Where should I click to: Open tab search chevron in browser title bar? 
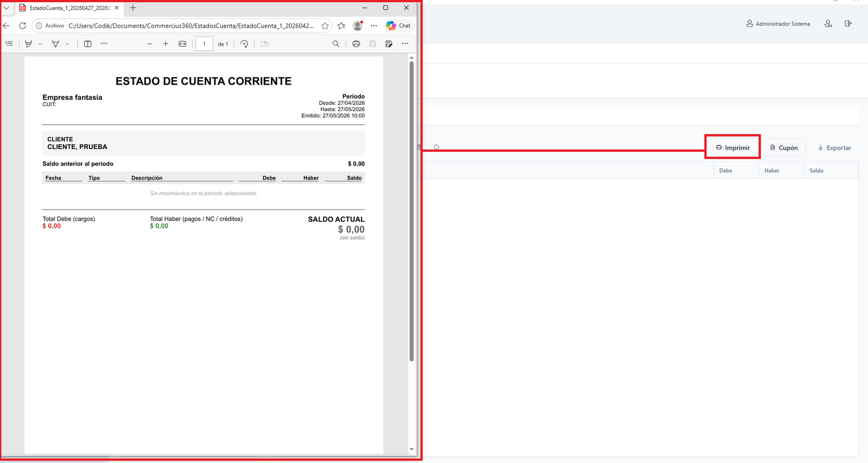7,8
